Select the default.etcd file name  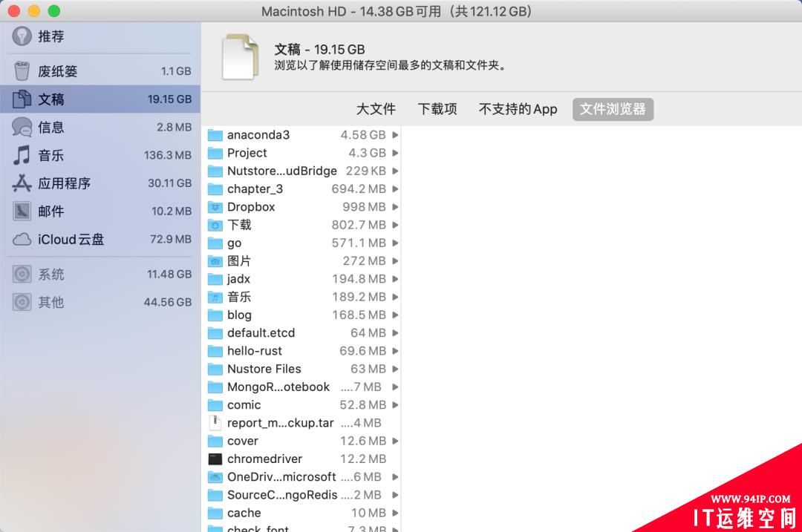pos(261,333)
